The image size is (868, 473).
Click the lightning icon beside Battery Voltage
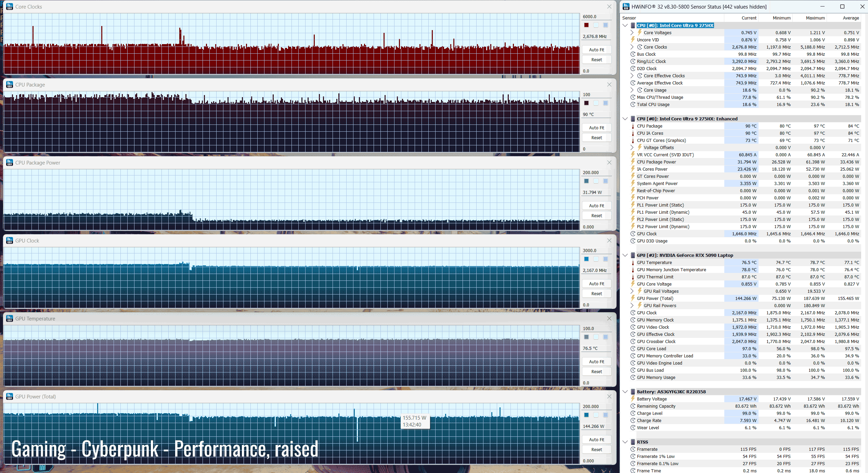(633, 399)
